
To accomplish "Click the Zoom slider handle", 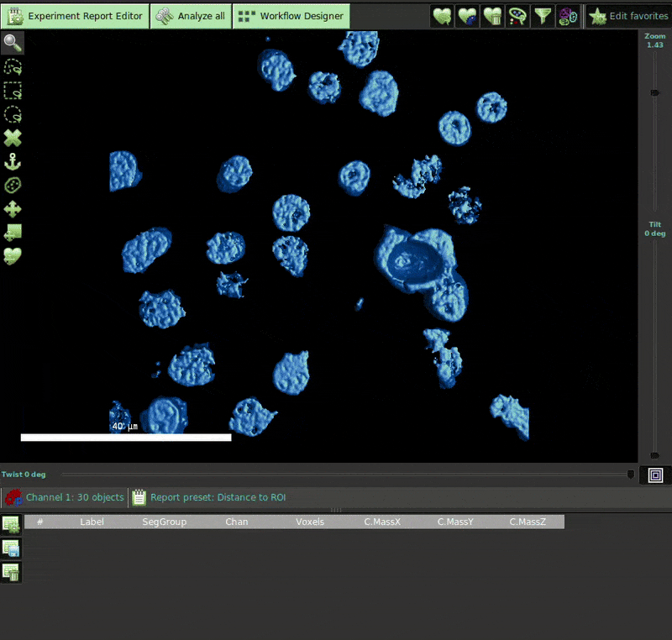I will coord(655,92).
